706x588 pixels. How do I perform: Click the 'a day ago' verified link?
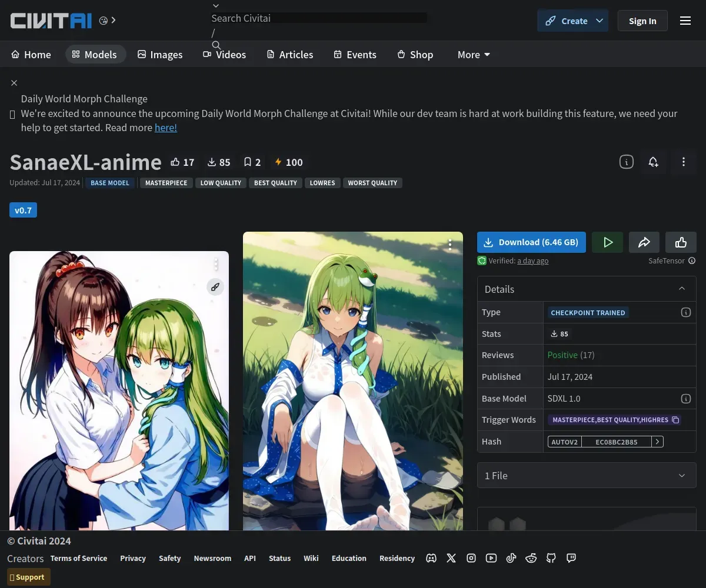point(533,260)
